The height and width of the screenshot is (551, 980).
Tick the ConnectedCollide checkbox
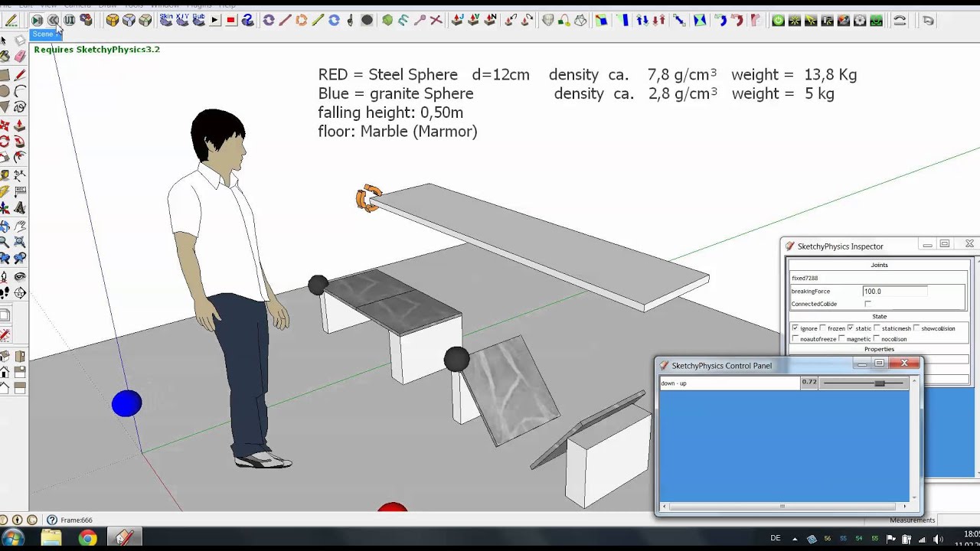tap(867, 304)
